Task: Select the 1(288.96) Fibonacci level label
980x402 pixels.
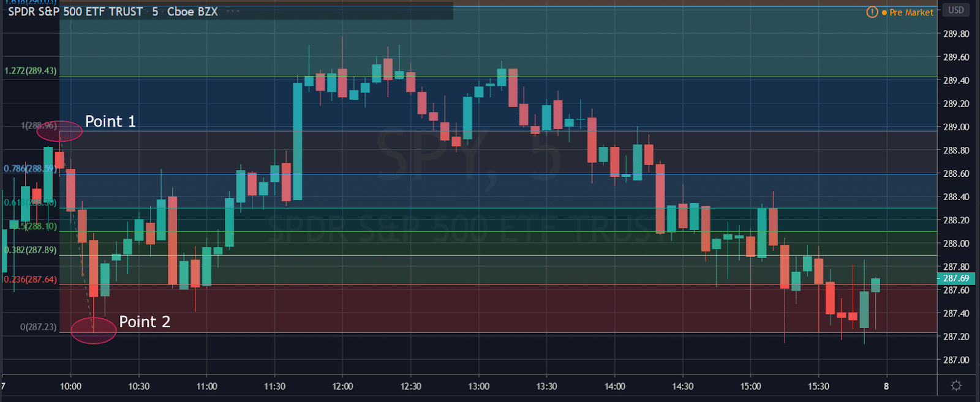Action: [39, 125]
